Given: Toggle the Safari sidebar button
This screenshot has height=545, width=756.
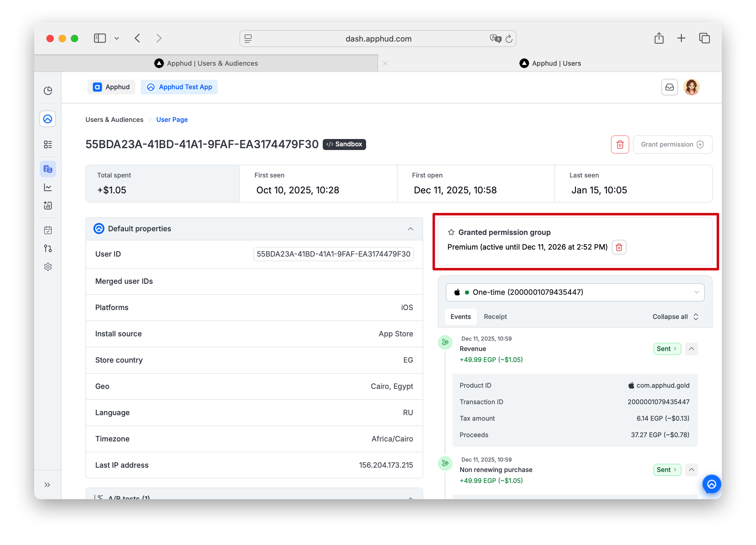Looking at the screenshot, I should click(100, 38).
